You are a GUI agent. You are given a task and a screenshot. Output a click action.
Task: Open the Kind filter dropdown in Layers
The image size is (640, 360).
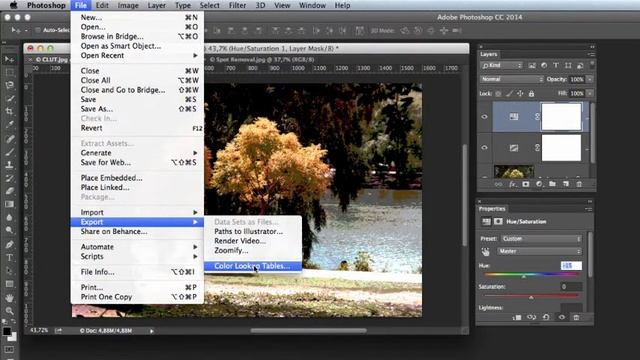tap(501, 65)
